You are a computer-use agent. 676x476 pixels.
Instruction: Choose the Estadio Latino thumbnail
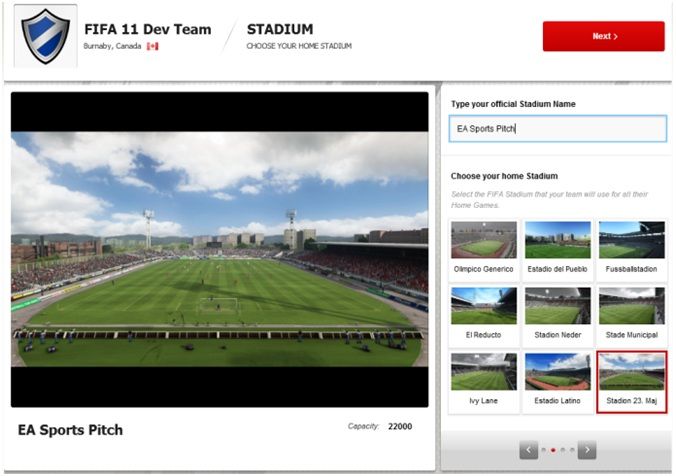(557, 380)
